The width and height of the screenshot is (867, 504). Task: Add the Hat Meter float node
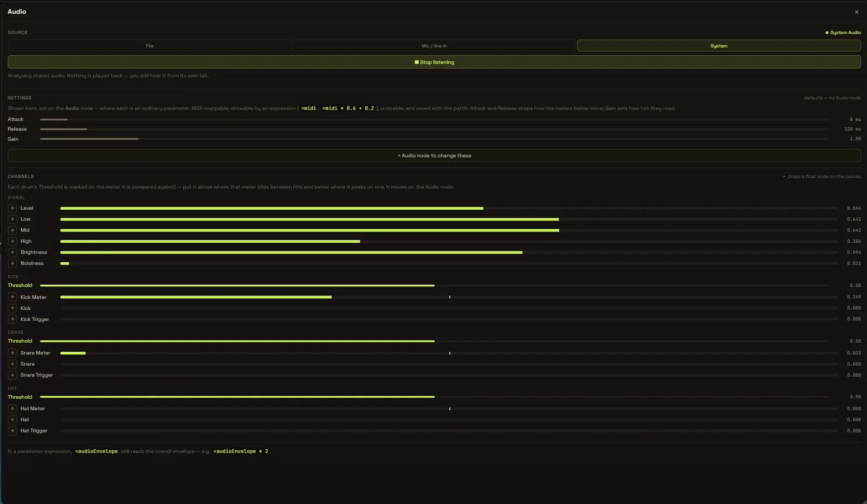pyautogui.click(x=12, y=409)
